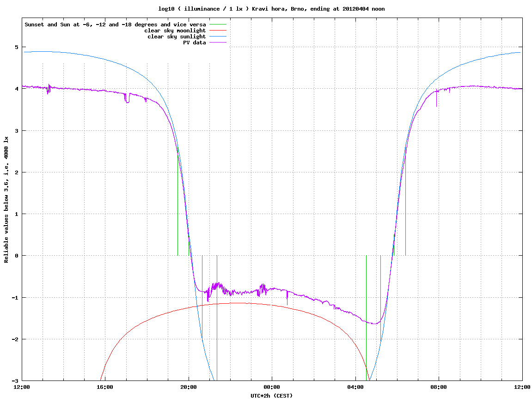Click y-axis tick label -2
This screenshot has height=399, width=532.
(15, 339)
